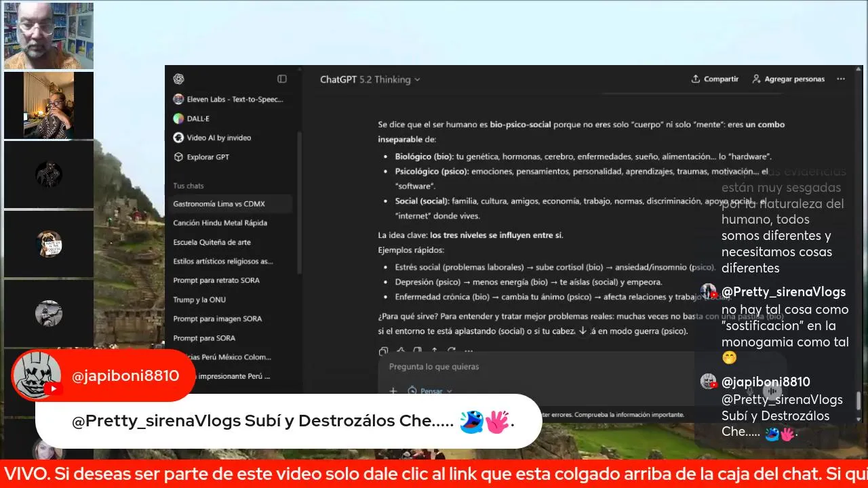Click the 'Ejemplos rápidos:' line
The height and width of the screenshot is (488, 868).
tap(411, 250)
